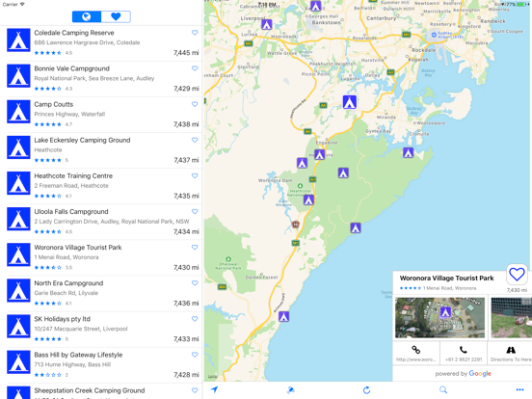Tap the satellite map-type icon
Screen dimensions: 532x399
pyautogui.click(x=290, y=389)
